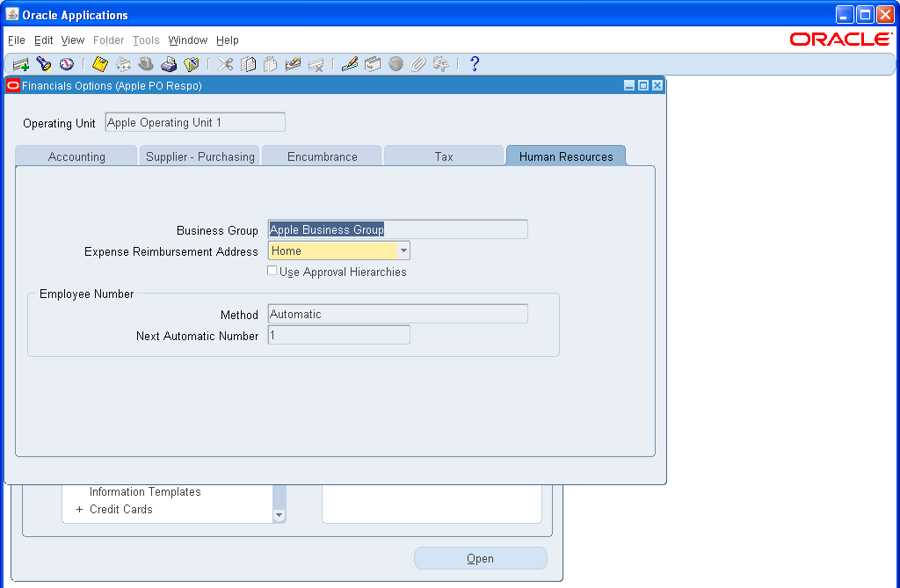Click the Open button
This screenshot has width=900, height=588.
pyautogui.click(x=480, y=557)
